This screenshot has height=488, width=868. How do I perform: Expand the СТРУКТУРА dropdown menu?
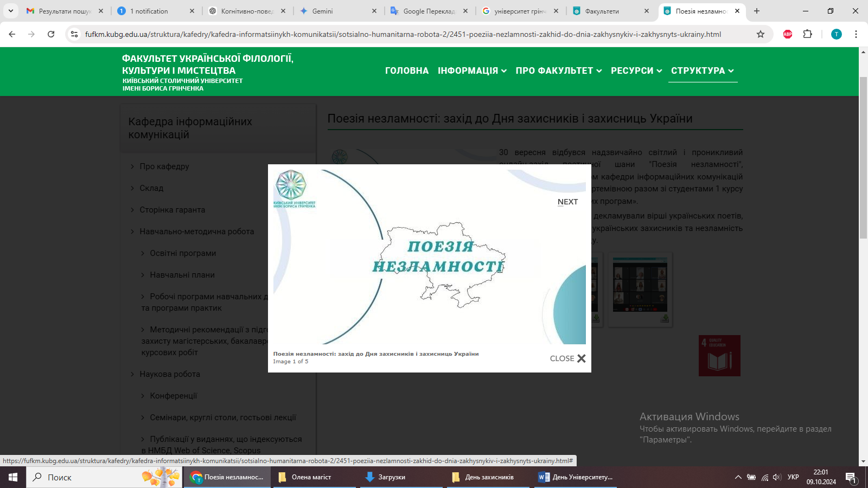[702, 70]
